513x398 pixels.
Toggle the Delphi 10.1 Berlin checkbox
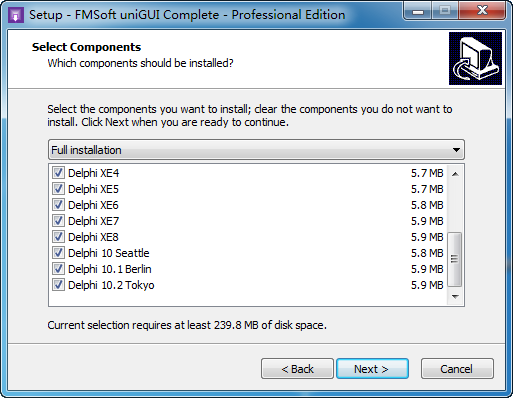58,269
